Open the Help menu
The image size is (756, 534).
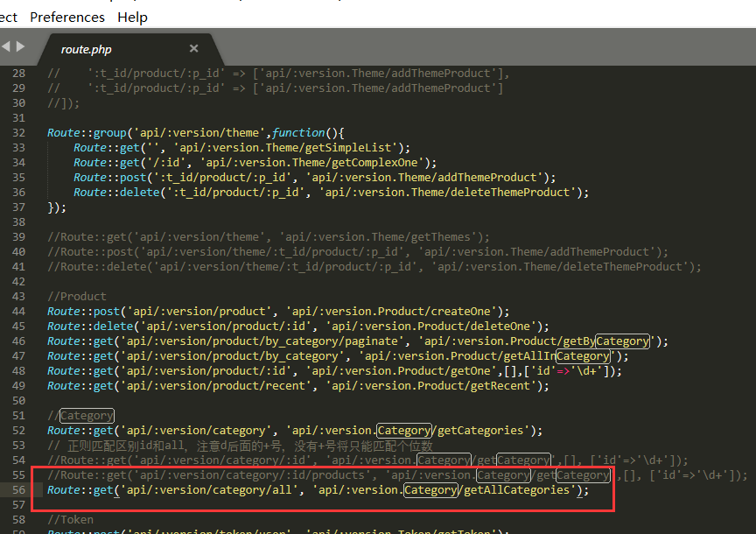coord(132,18)
